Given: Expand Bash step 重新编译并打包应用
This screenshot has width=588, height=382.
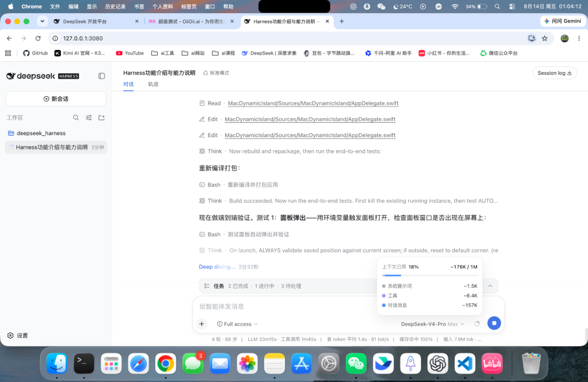Looking at the screenshot, I should [x=238, y=185].
